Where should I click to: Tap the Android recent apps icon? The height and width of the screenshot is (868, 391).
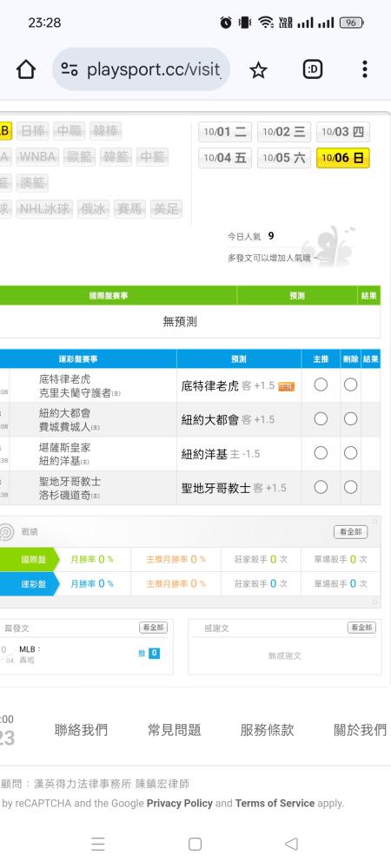pyautogui.click(x=98, y=844)
